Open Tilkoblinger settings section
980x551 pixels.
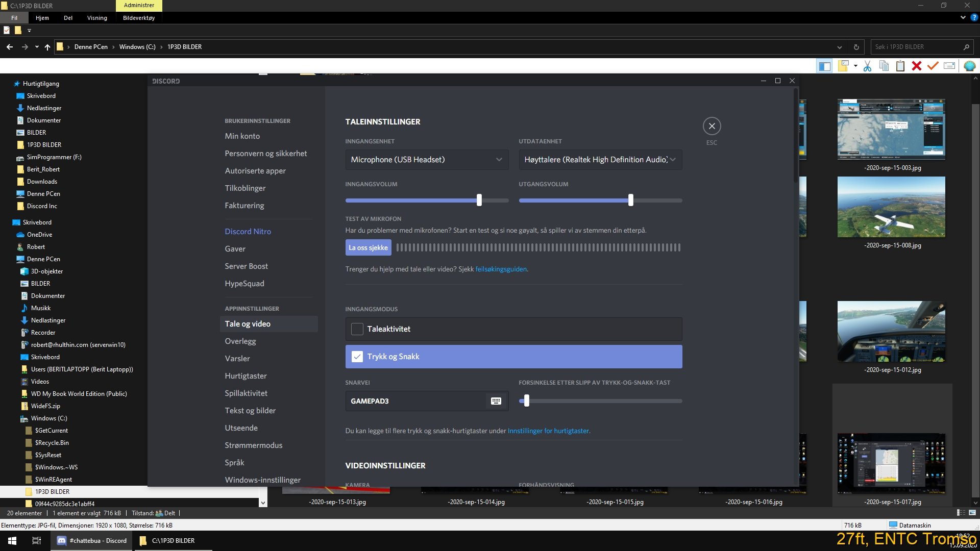[x=246, y=188]
